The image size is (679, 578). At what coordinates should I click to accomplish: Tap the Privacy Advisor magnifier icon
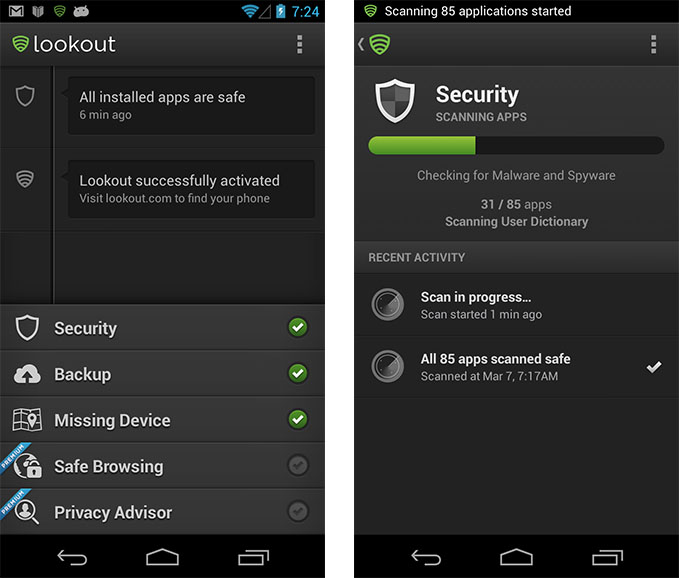click(26, 512)
